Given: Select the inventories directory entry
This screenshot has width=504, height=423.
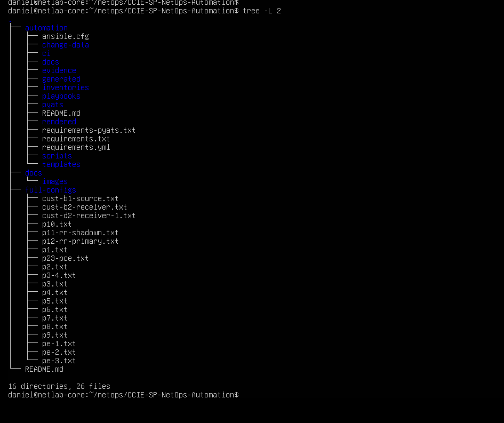Looking at the screenshot, I should 65,87.
